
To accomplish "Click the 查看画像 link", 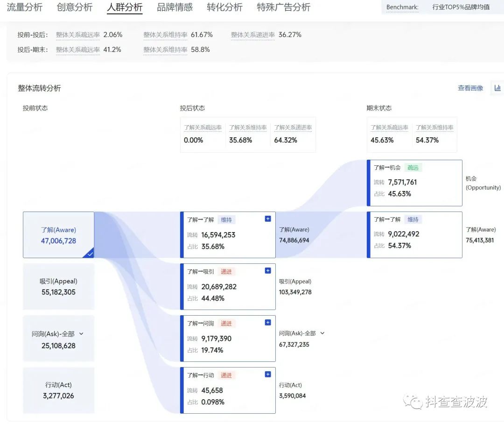I will click(470, 88).
